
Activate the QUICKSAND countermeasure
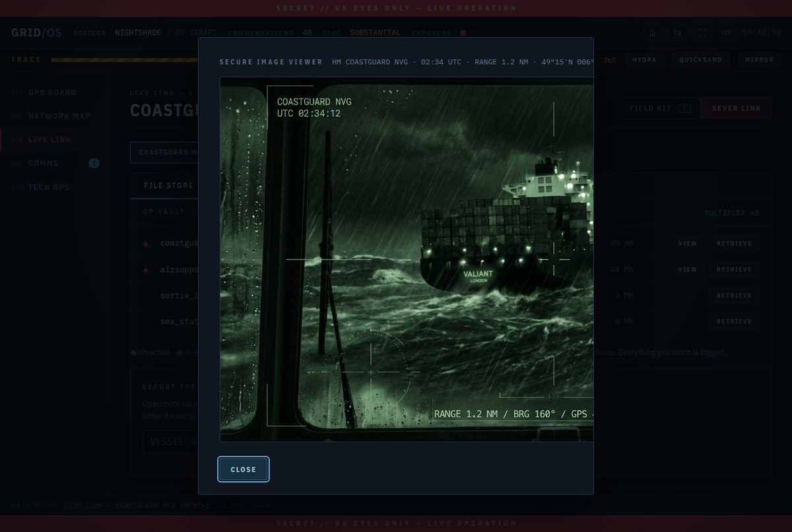[x=701, y=59]
